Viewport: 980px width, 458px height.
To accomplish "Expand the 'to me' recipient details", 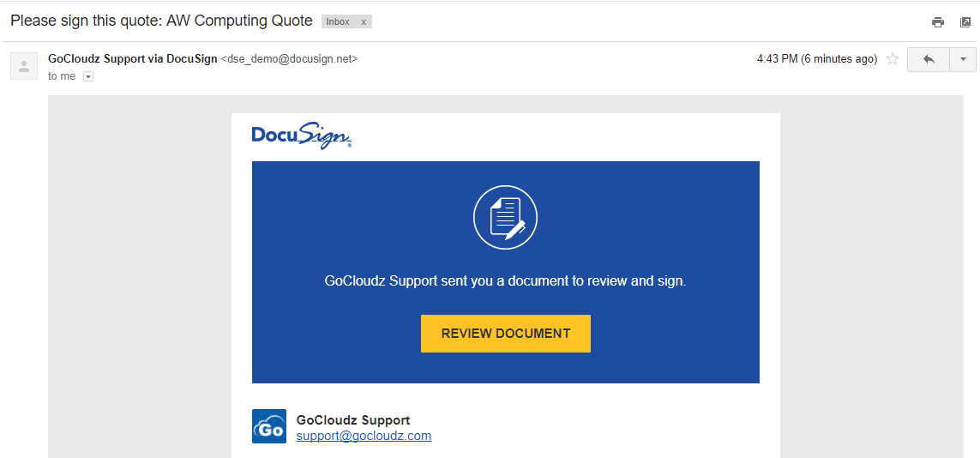I will pos(88,76).
